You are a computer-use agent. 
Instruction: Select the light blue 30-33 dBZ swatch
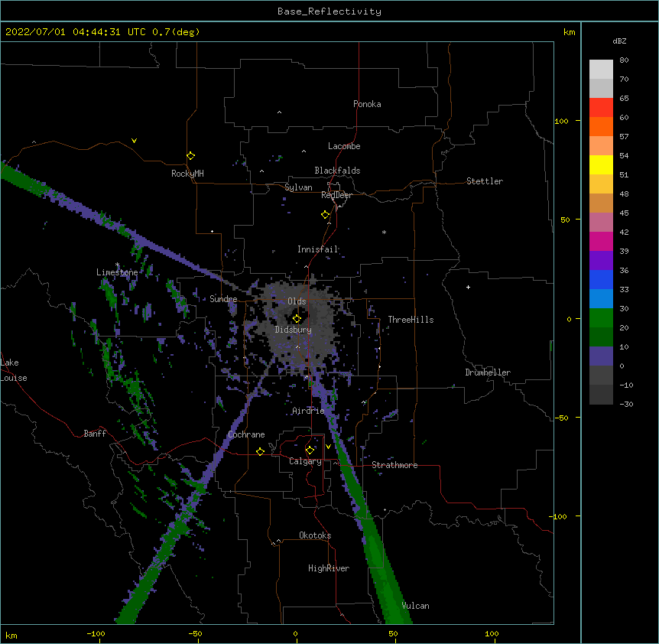point(601,299)
